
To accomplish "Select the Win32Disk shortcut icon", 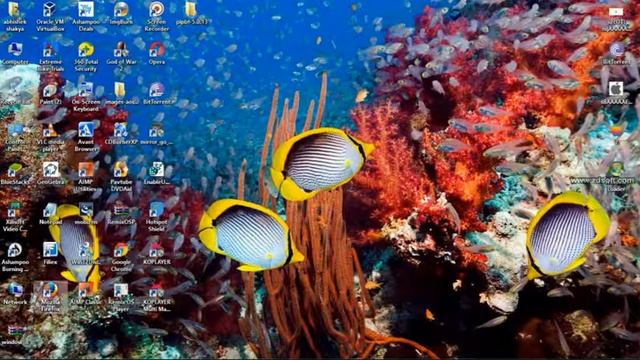I will pos(86,250).
